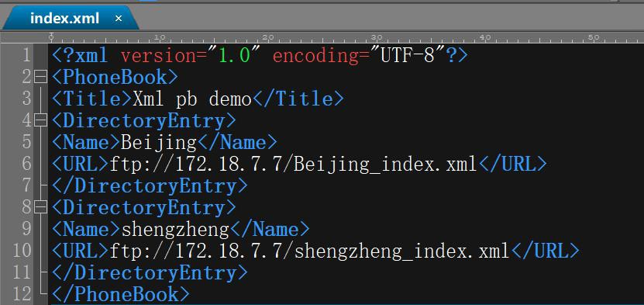Select line number 1 in gutter
The image size is (644, 305).
(26, 55)
